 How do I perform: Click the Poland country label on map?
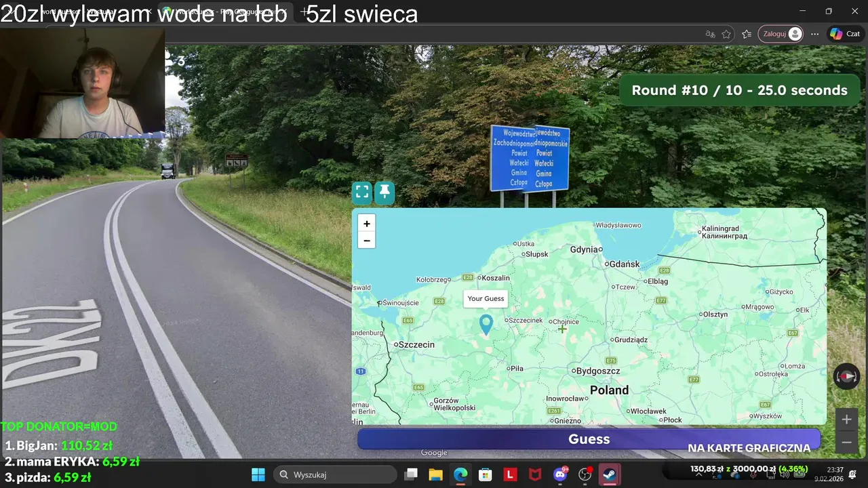click(x=609, y=390)
